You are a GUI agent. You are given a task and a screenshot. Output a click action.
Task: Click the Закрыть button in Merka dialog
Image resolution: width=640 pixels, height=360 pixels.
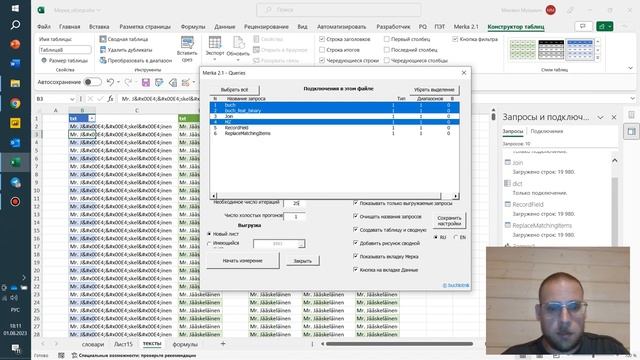coord(302,261)
